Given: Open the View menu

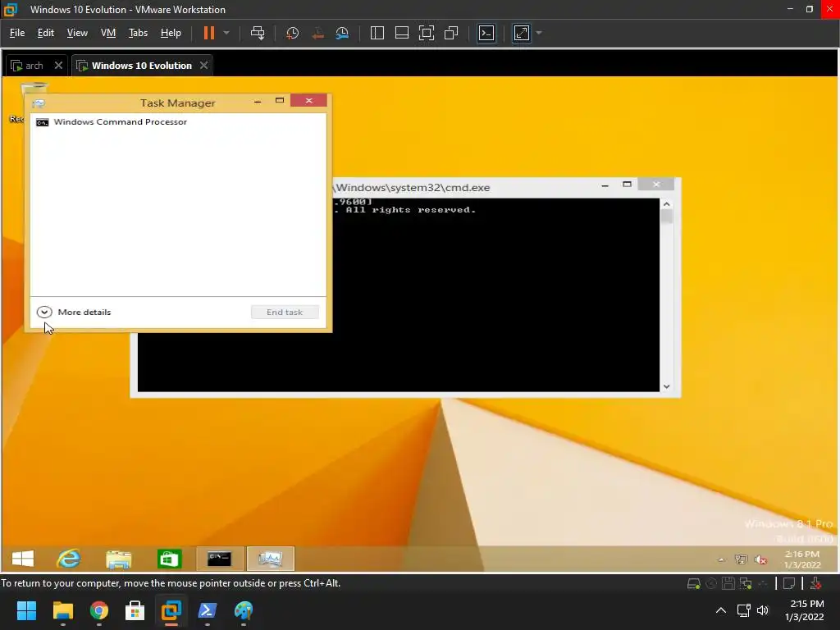Looking at the screenshot, I should click(77, 33).
